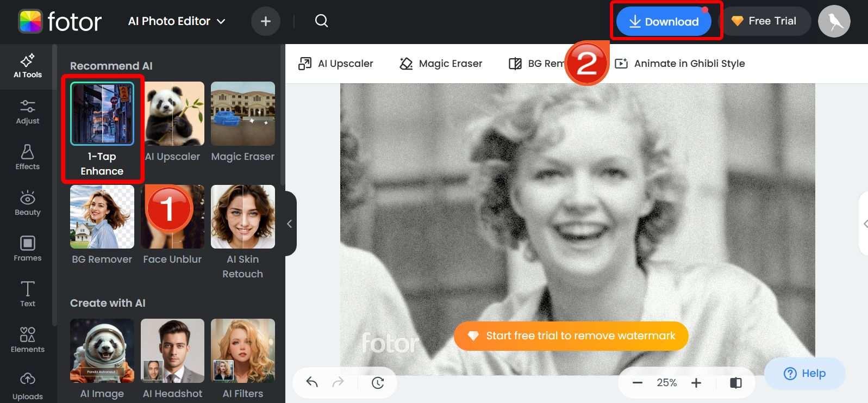Image resolution: width=868 pixels, height=403 pixels.
Task: Open the Elements panel
Action: [x=28, y=340]
